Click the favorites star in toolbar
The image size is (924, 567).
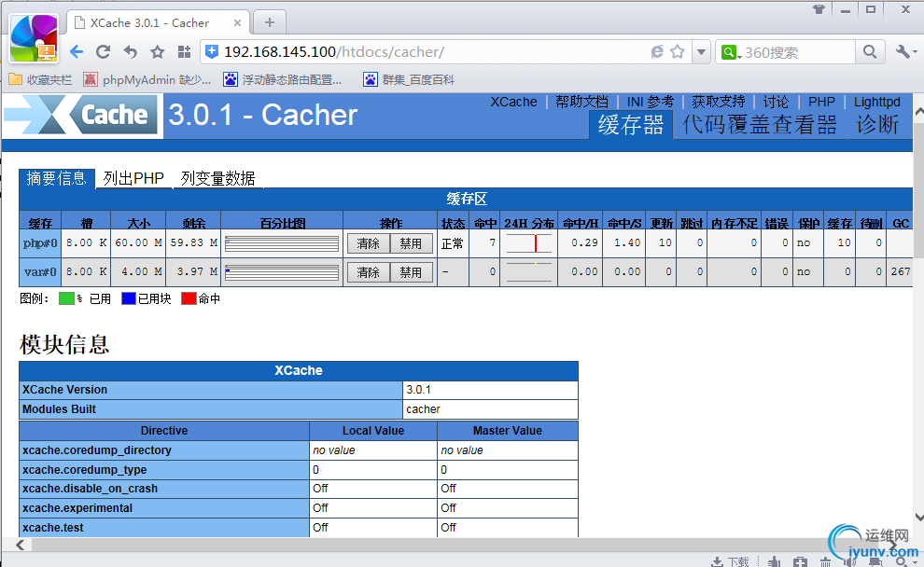point(158,52)
